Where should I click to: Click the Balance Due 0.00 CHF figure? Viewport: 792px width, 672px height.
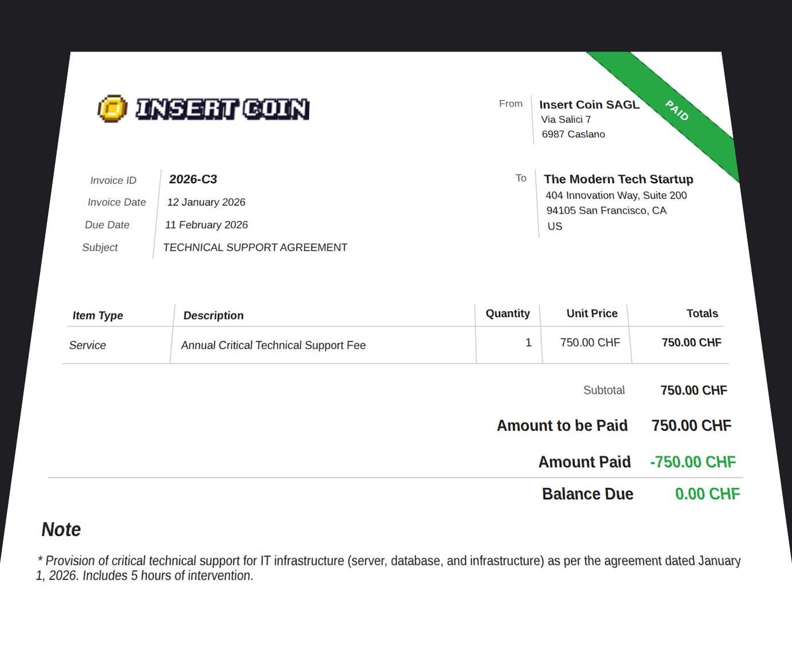click(x=707, y=493)
